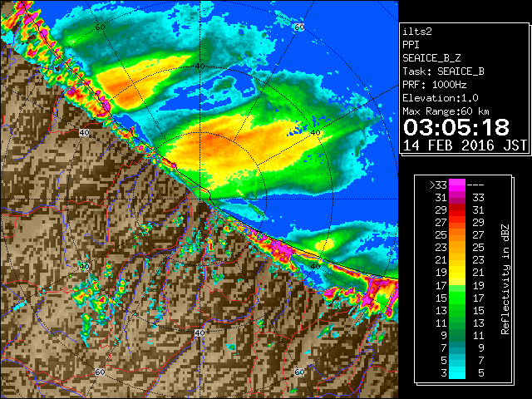Viewport: 532px width, 399px height.
Task: Click the "ilts2" radar name text
Action: coord(417,32)
